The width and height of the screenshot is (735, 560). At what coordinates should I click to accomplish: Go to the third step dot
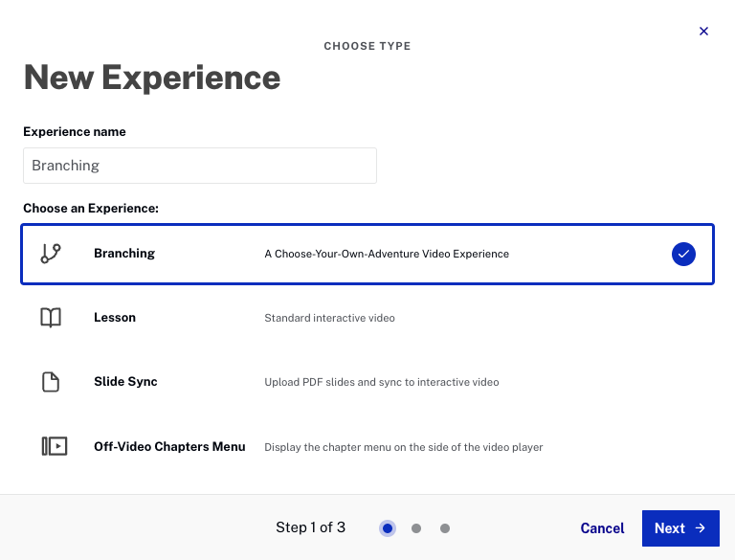click(x=445, y=528)
